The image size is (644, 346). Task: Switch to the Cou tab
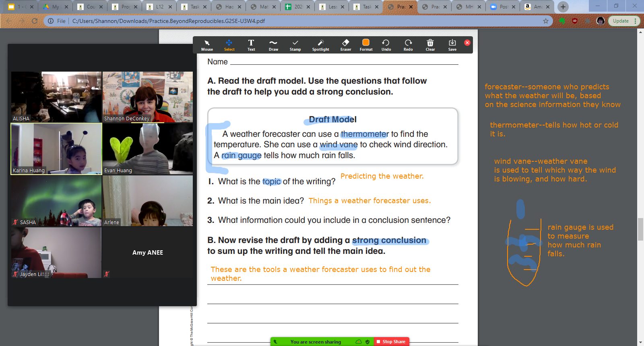[x=91, y=7]
